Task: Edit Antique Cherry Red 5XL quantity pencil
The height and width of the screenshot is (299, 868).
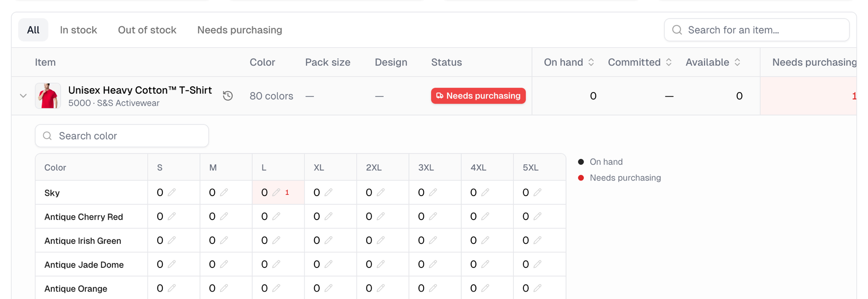Action: [x=537, y=216]
